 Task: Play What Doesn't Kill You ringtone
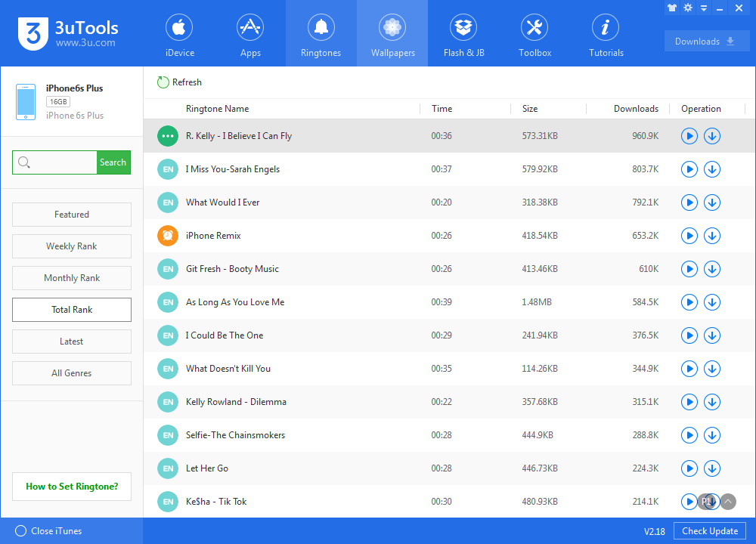689,369
